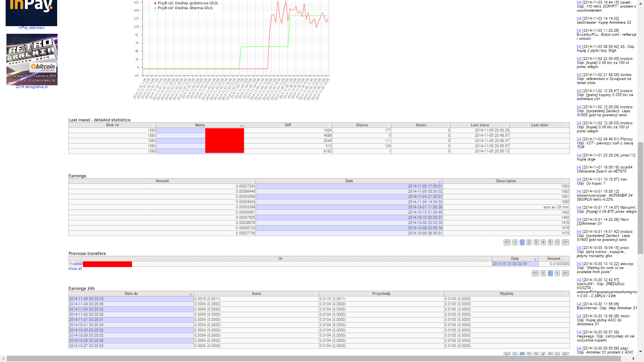Open the Retro Gralnia 2014 bitcoin banner
644x362 pixels.
pos(32,59)
